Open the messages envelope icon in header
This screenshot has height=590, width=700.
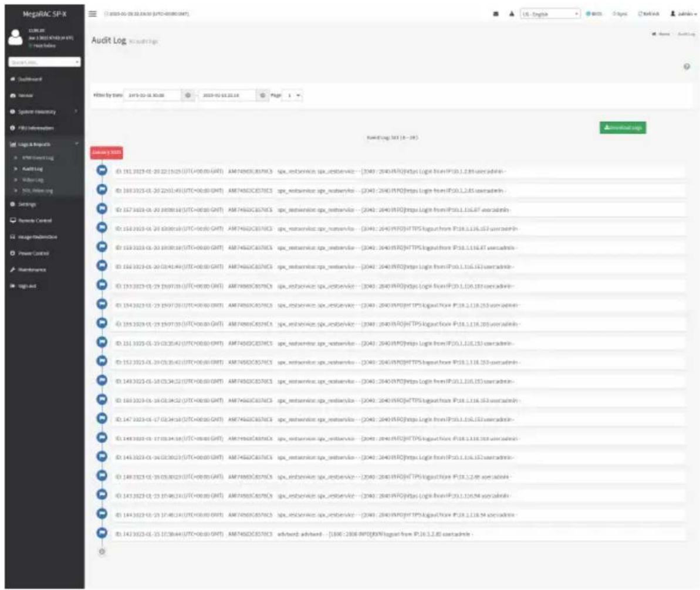496,14
